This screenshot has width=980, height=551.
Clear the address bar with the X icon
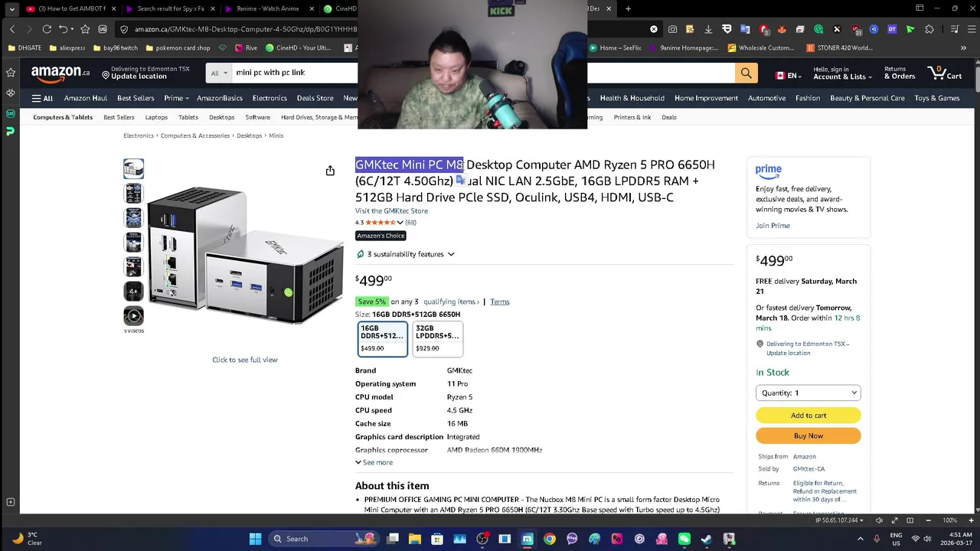click(654, 29)
